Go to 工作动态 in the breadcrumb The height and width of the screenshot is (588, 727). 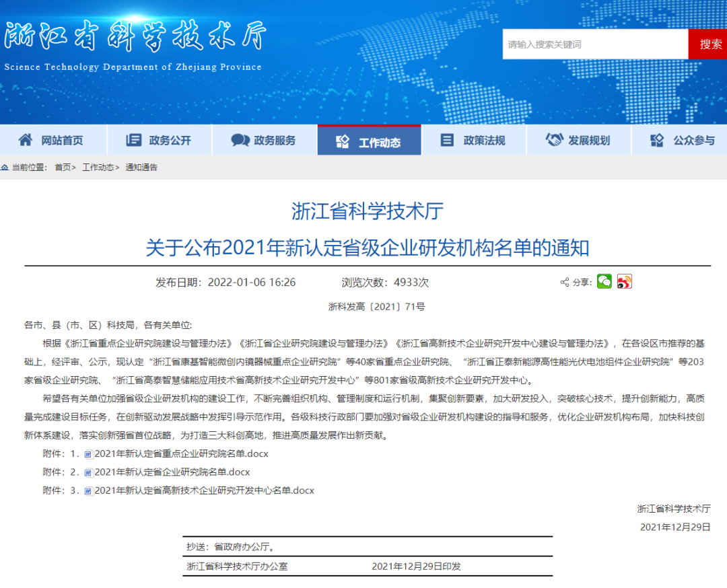98,168
